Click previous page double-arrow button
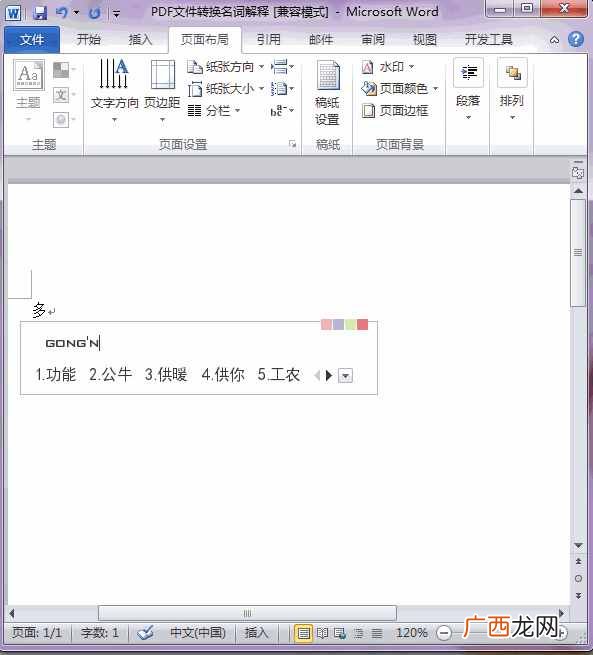The height and width of the screenshot is (655, 593). [x=578, y=562]
